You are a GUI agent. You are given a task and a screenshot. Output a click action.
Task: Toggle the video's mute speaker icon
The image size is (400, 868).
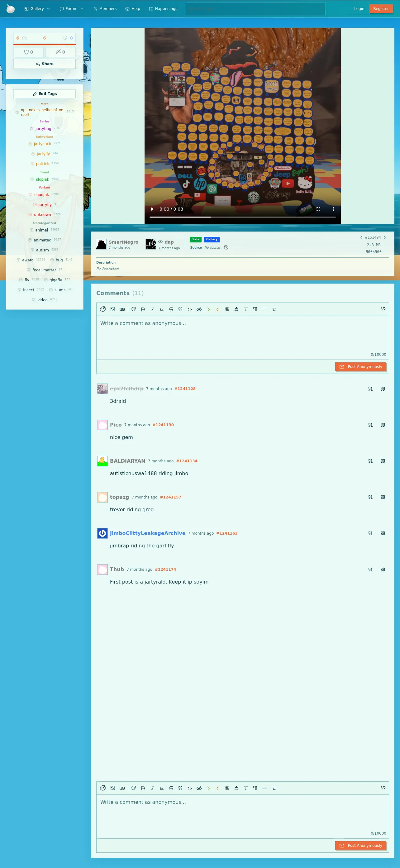coord(303,209)
